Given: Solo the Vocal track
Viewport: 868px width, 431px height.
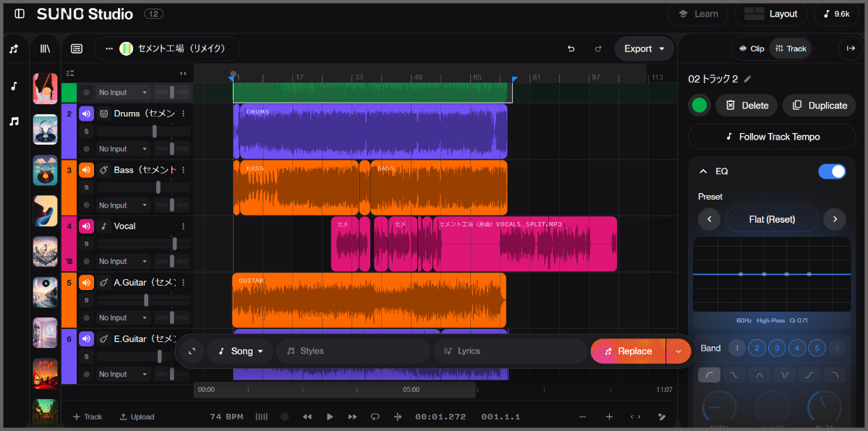Looking at the screenshot, I should [x=87, y=244].
